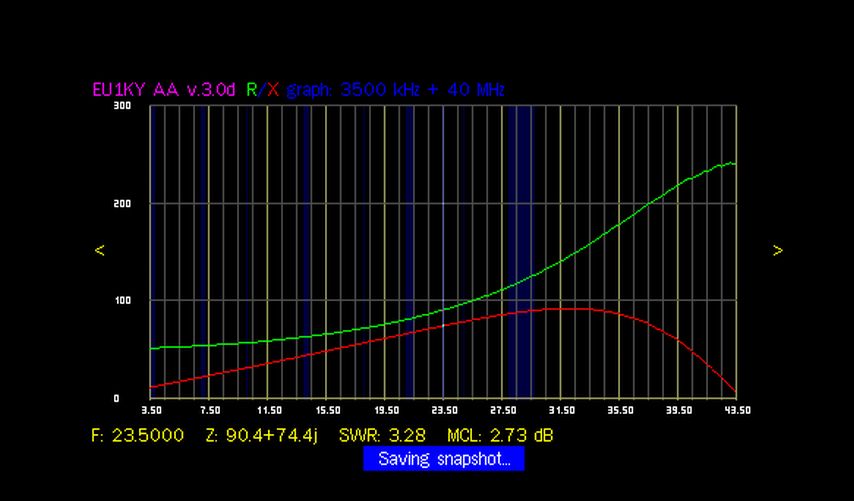Image resolution: width=854 pixels, height=501 pixels.
Task: Click the 3.50 label on frequency axis
Action: (151, 410)
